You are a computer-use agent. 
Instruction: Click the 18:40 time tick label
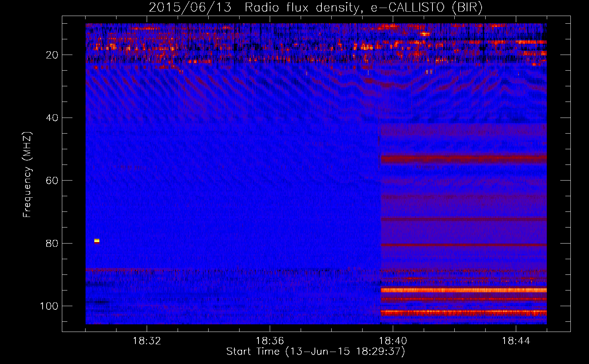pos(393,341)
